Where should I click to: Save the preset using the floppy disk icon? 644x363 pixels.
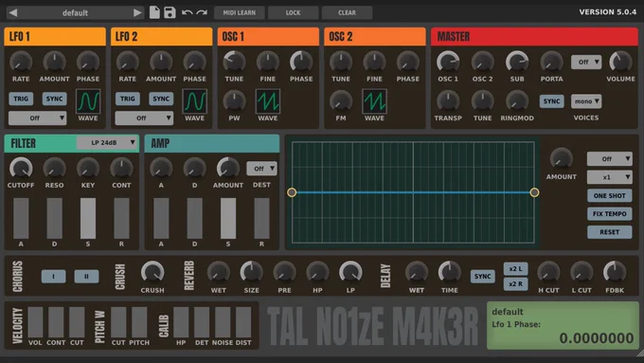tap(170, 12)
